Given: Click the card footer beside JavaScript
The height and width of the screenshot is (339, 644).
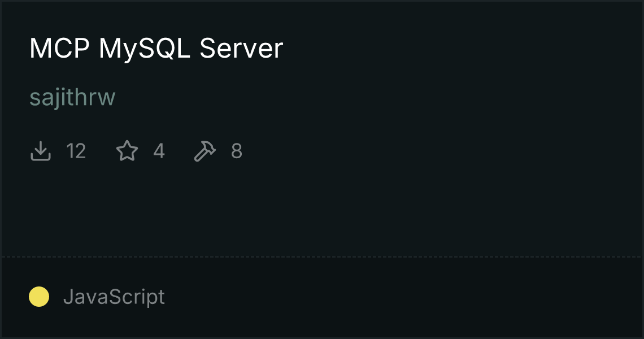Looking at the screenshot, I should pos(402,298).
